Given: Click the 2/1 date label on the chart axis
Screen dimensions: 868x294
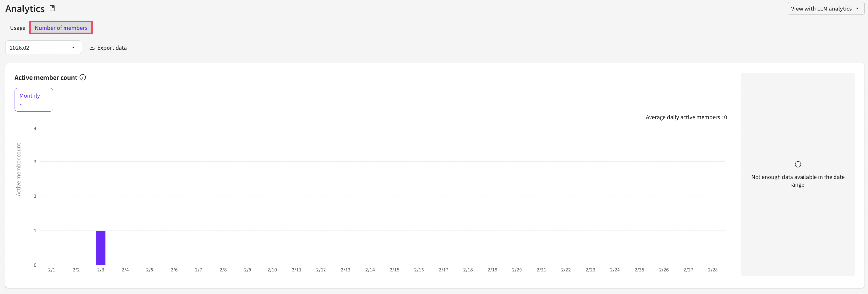Looking at the screenshot, I should tap(52, 270).
